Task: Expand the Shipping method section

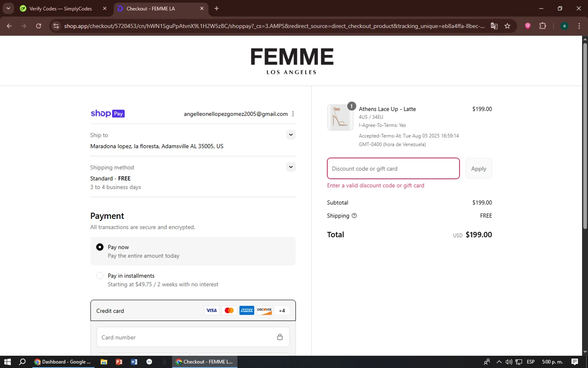Action: (290, 167)
